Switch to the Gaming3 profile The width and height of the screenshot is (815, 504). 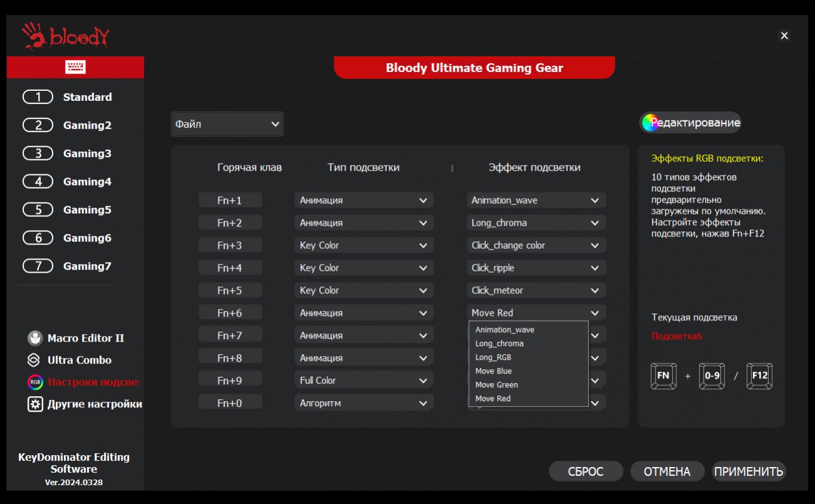[x=67, y=154]
